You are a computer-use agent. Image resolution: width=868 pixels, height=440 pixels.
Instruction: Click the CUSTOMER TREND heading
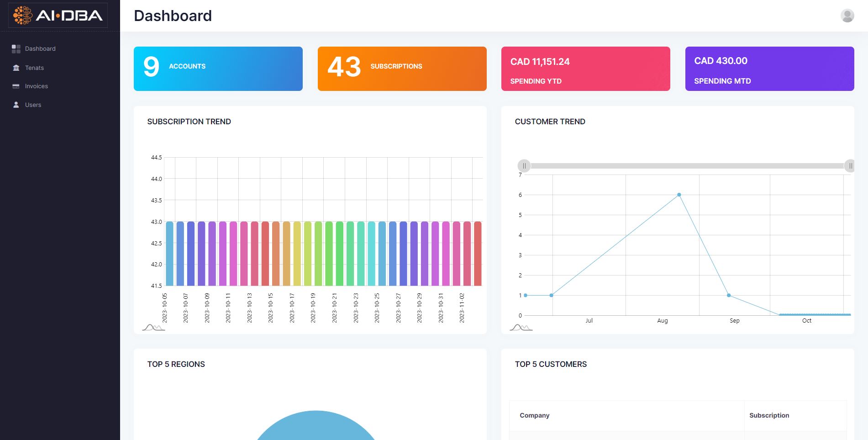[x=550, y=122]
